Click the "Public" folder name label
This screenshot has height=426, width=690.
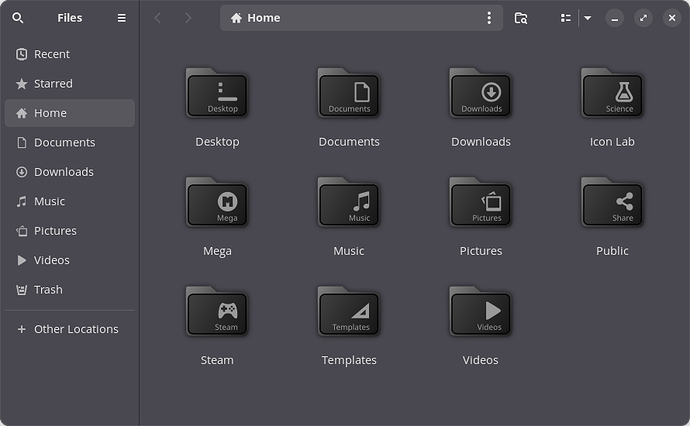[612, 251]
